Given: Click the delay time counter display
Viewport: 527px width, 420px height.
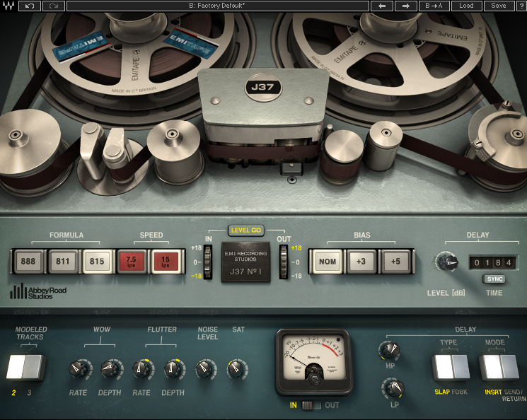Looking at the screenshot, I should 493,262.
